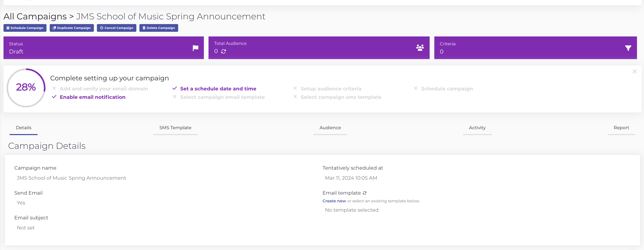Click the people icon in Total Audience card

click(x=420, y=48)
